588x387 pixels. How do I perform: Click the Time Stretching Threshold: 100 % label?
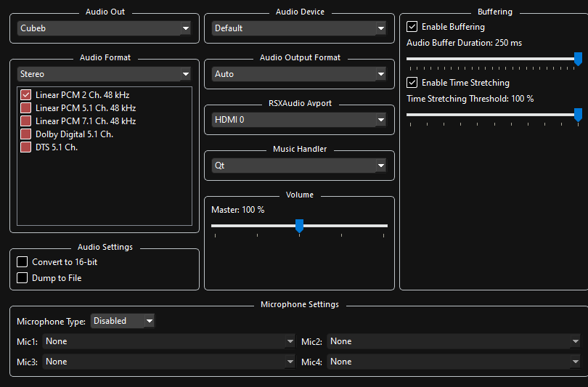pyautogui.click(x=470, y=99)
